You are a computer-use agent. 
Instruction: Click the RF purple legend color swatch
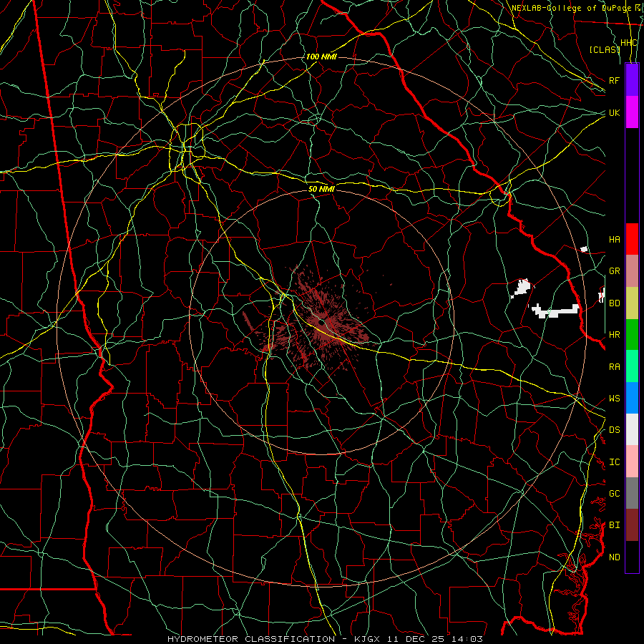coord(632,80)
